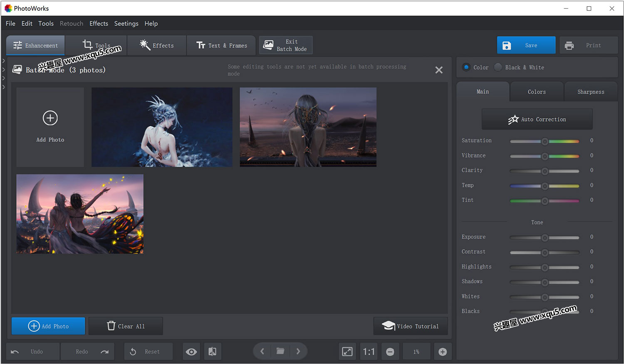Click the Shadows slider handle
The width and height of the screenshot is (624, 364).
coord(545,282)
